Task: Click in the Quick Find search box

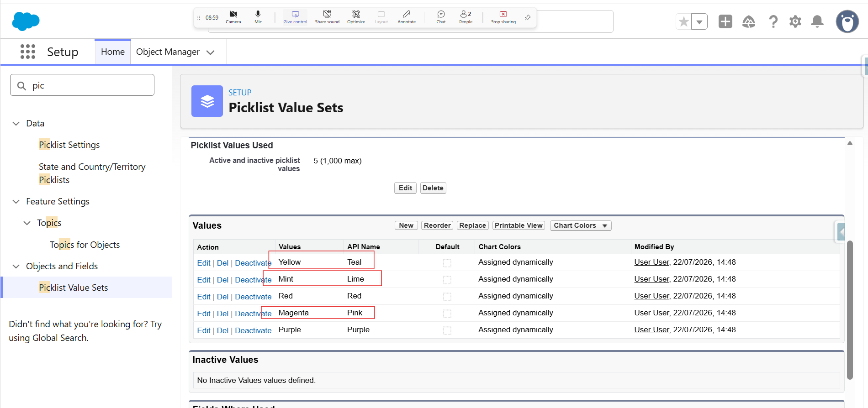Action: click(x=82, y=85)
